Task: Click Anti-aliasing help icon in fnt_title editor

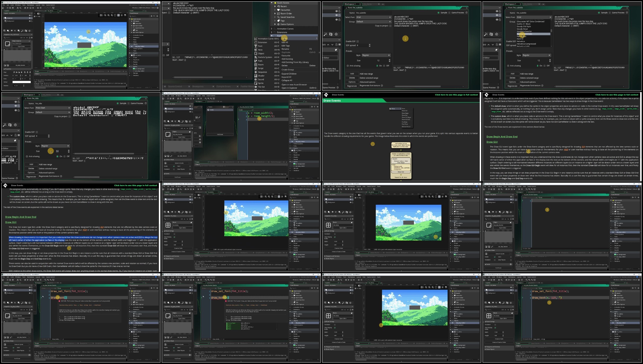Action: (27, 156)
